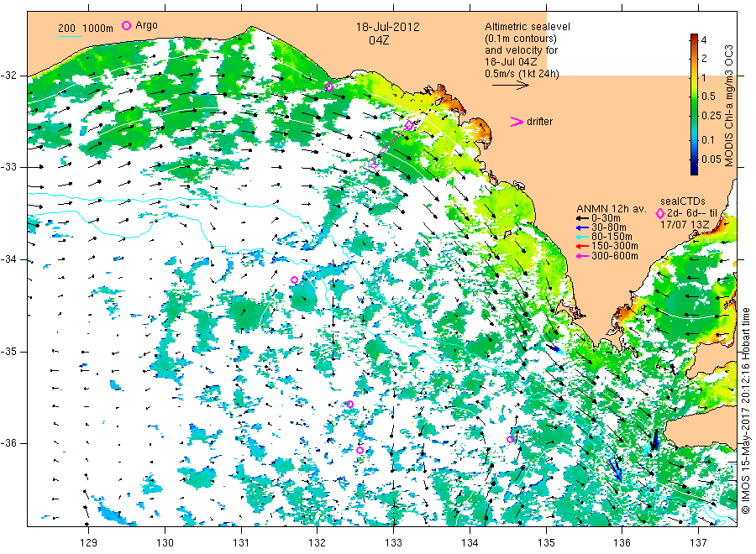Click the '(0.1m contours)' text
The image size is (756, 554).
click(x=521, y=39)
